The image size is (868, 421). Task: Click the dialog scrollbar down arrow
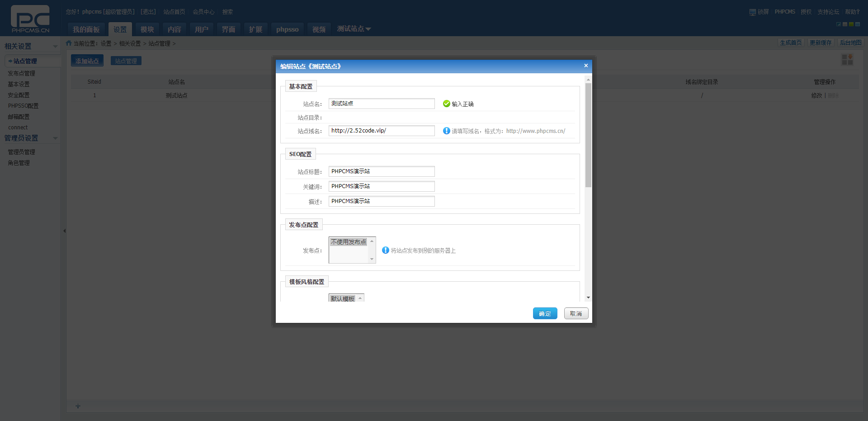tap(588, 298)
